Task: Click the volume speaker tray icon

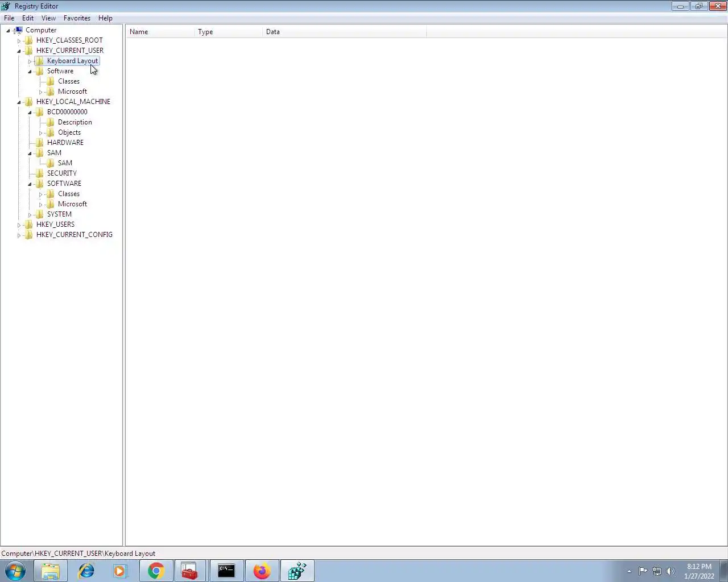Action: pyautogui.click(x=671, y=571)
